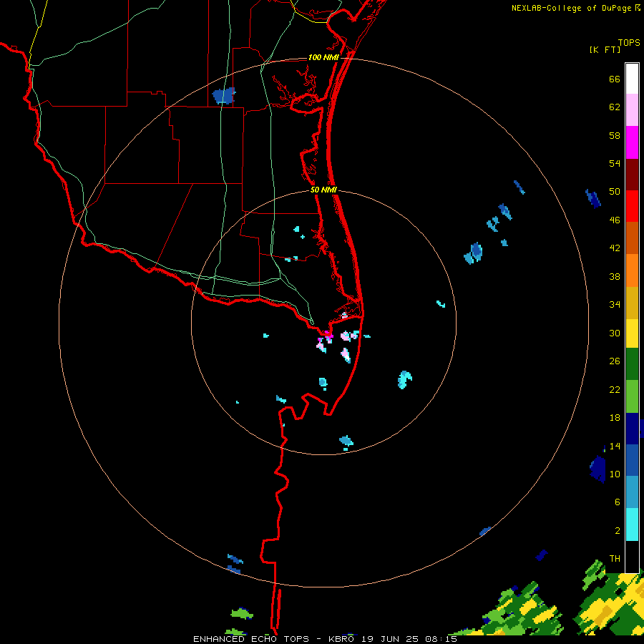Click the 66 value on the scale

point(615,79)
